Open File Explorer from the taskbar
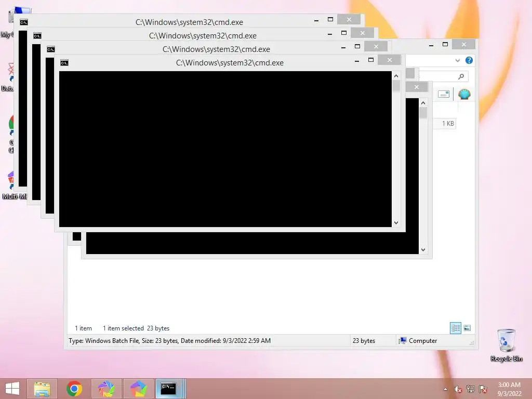 [x=42, y=389]
